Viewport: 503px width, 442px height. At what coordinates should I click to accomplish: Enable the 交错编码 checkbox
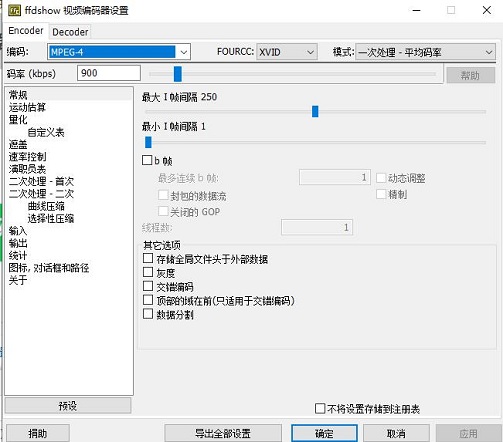148,286
